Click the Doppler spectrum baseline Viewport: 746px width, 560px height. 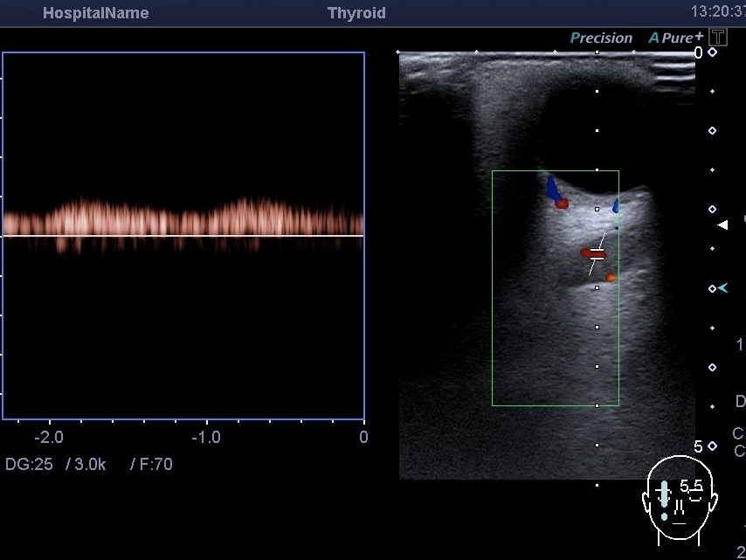183,236
